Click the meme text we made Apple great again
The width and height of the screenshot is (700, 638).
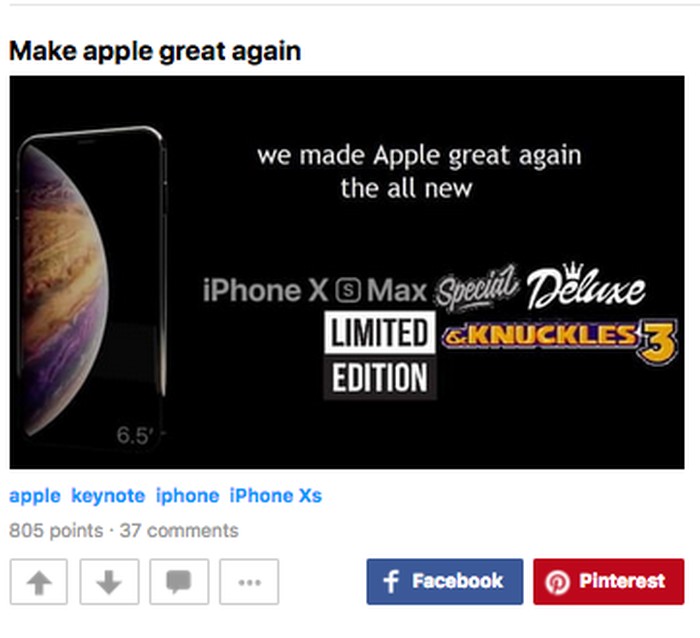(419, 156)
